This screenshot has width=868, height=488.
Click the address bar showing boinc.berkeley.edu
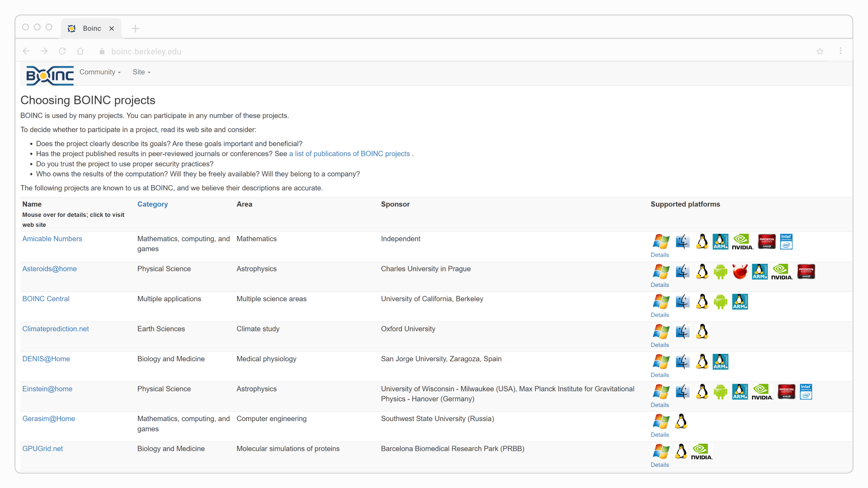[146, 52]
